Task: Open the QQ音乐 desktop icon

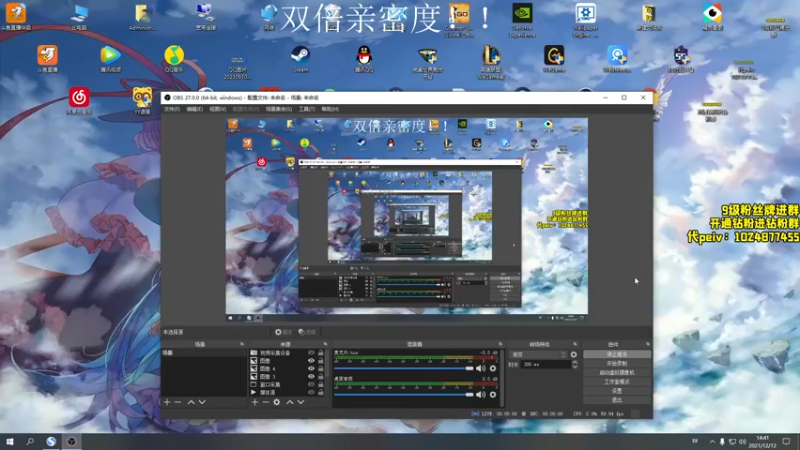Action: 174,59
